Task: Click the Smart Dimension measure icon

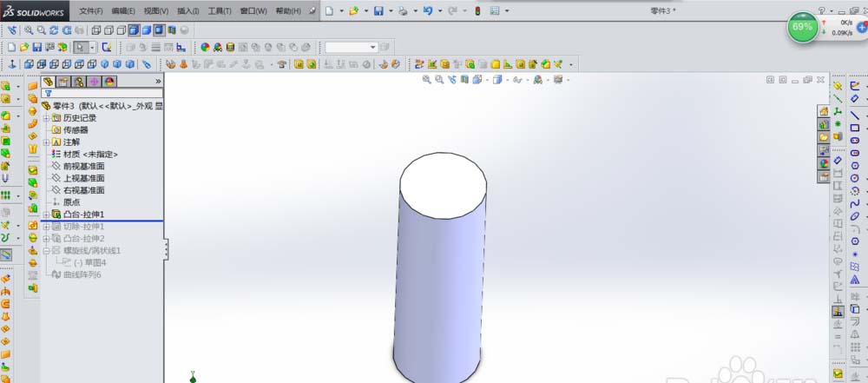Action: click(855, 99)
